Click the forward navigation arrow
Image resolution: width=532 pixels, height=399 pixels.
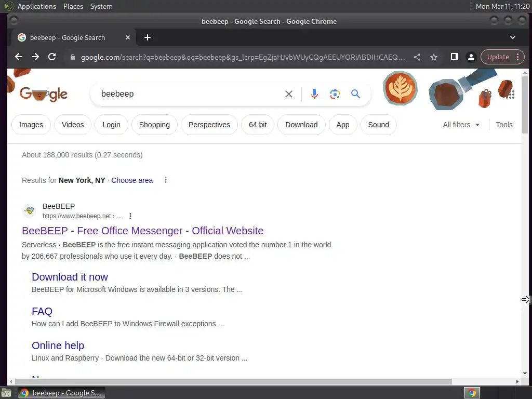pos(35,57)
